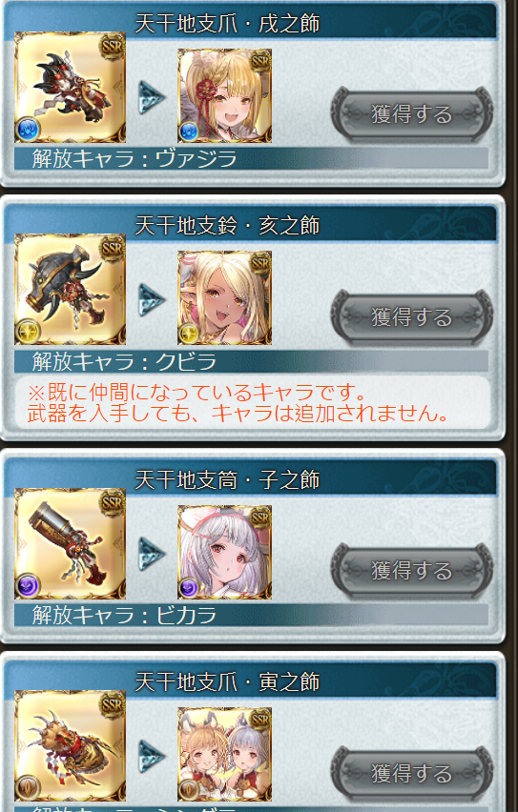This screenshot has height=812, width=518.
Task: Click earth element badge on 寅之飾 weapon
Action: (28, 788)
